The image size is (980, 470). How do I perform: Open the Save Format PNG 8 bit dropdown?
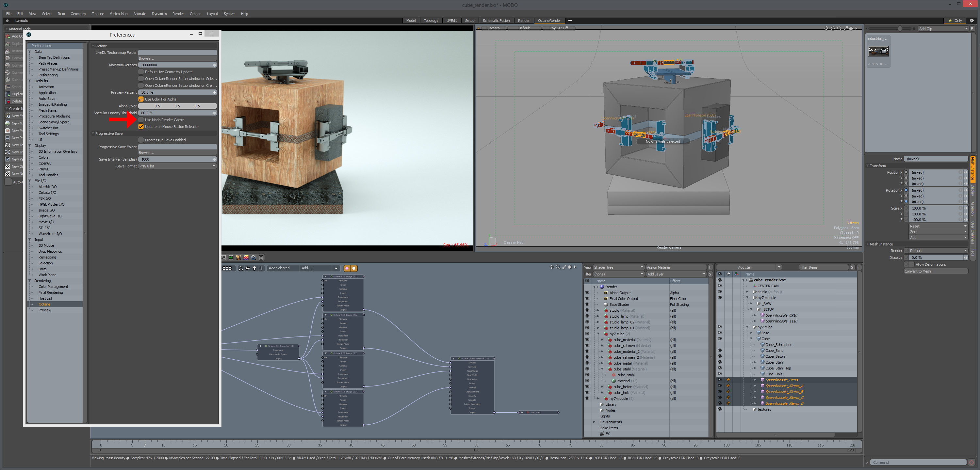(177, 166)
